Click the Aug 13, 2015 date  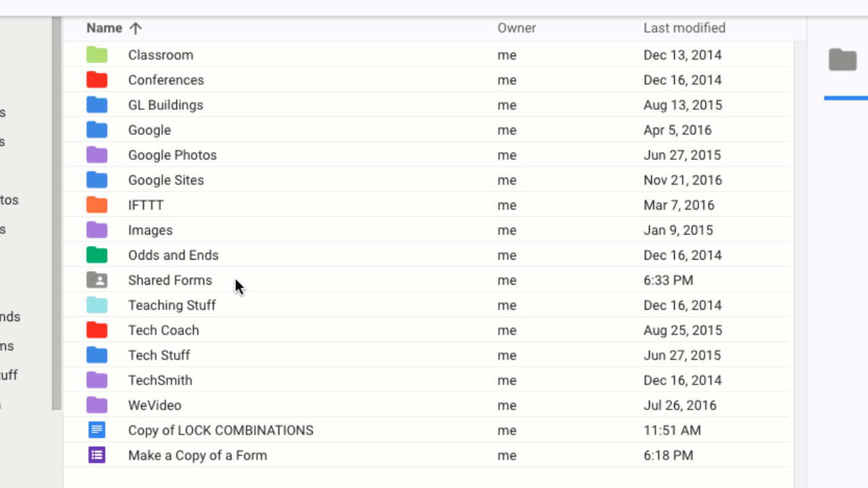[683, 105]
